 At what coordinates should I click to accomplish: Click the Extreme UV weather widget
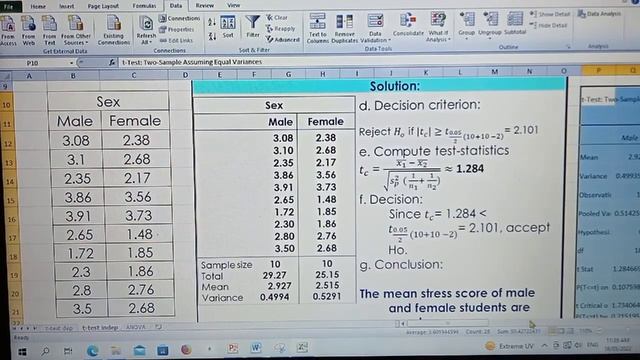tap(509, 346)
